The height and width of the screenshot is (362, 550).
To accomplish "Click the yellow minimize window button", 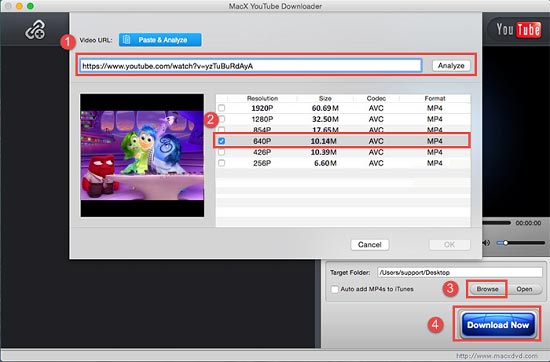I will click(x=19, y=6).
